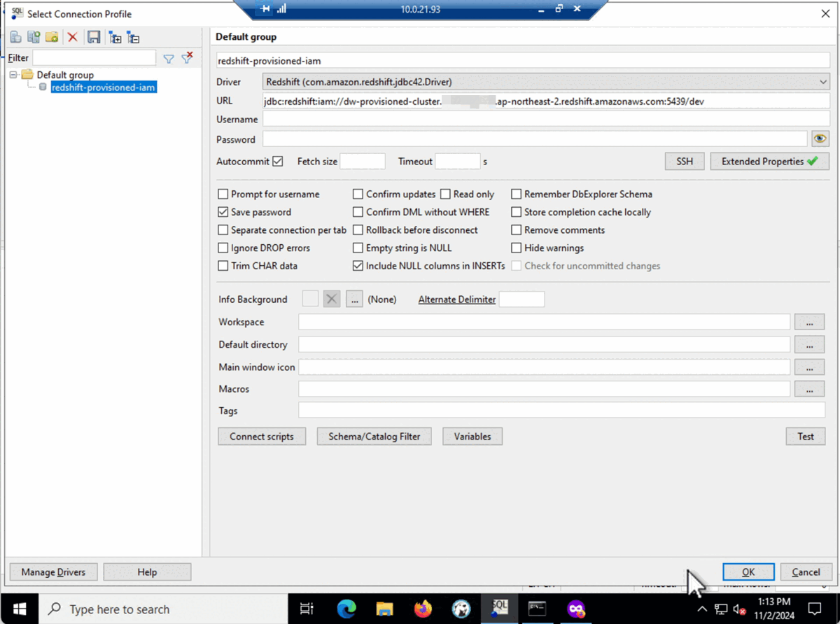Browse for Macros file
Image resolution: width=840 pixels, height=624 pixels.
click(810, 389)
